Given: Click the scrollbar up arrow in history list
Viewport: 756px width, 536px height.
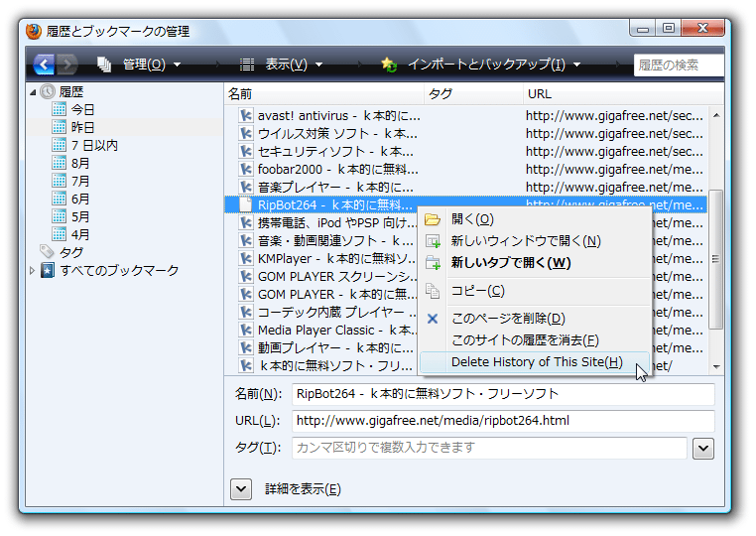Looking at the screenshot, I should [716, 115].
